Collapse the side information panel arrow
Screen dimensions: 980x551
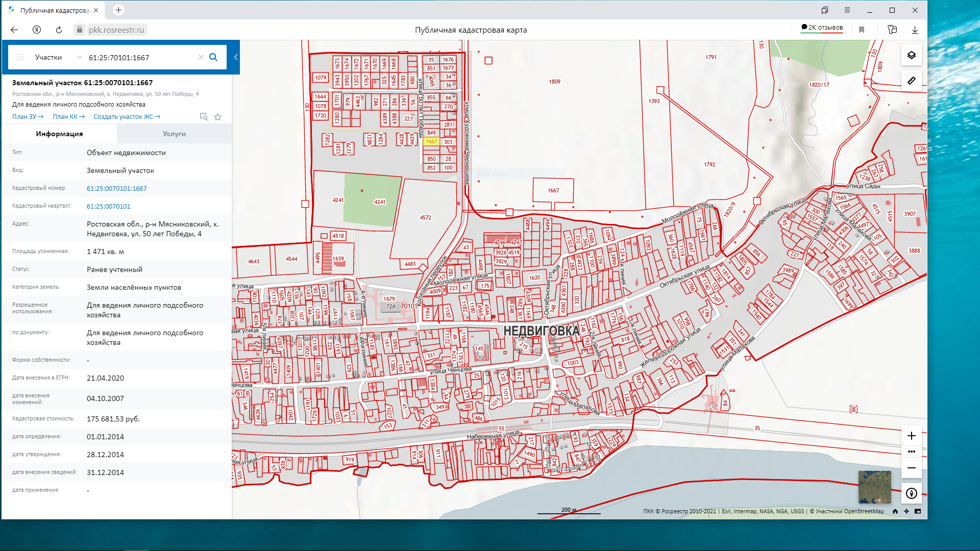[x=236, y=57]
